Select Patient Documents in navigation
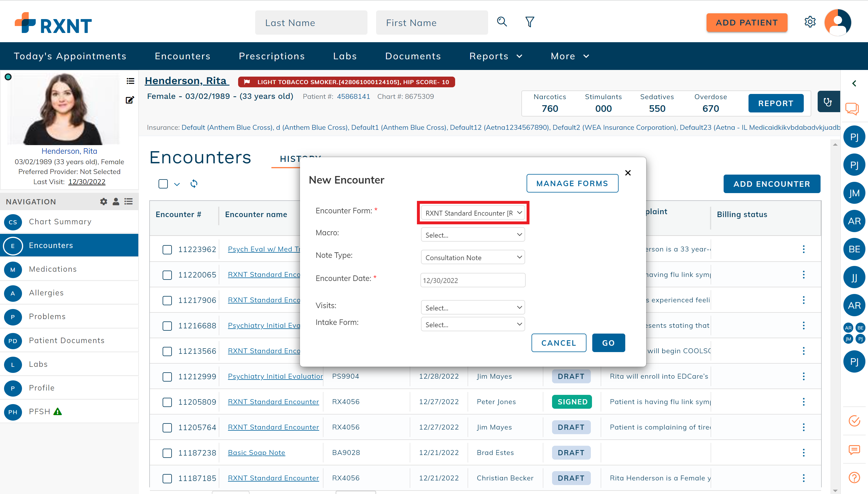This screenshot has width=868, height=494. coord(69,340)
